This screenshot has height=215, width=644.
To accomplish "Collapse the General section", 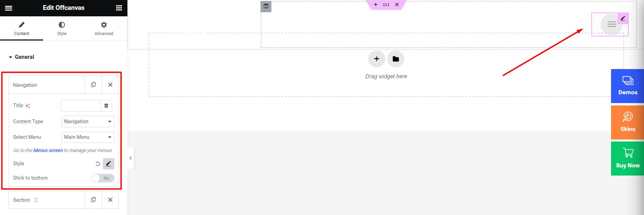I will click(x=21, y=57).
